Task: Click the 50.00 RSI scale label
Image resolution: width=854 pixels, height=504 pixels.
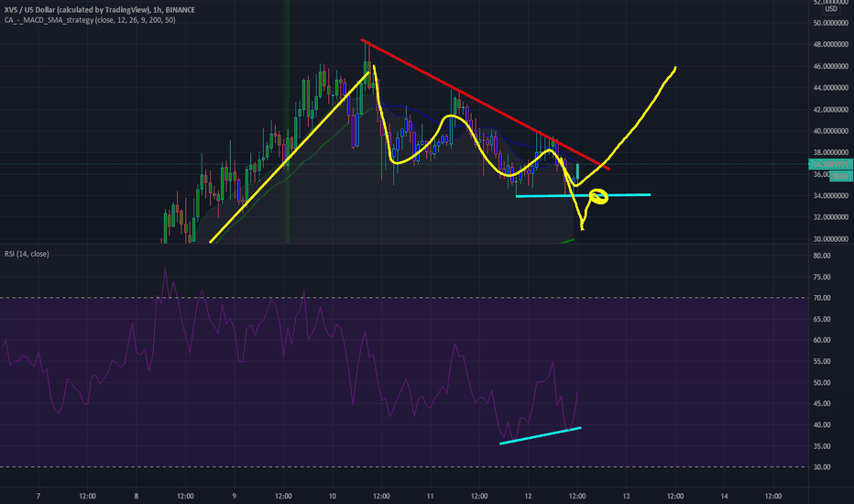Action: pyautogui.click(x=821, y=382)
